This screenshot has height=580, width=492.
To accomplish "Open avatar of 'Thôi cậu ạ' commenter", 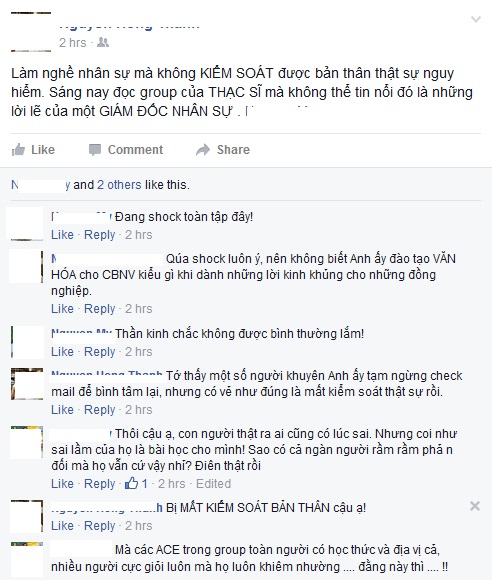I will (27, 442).
